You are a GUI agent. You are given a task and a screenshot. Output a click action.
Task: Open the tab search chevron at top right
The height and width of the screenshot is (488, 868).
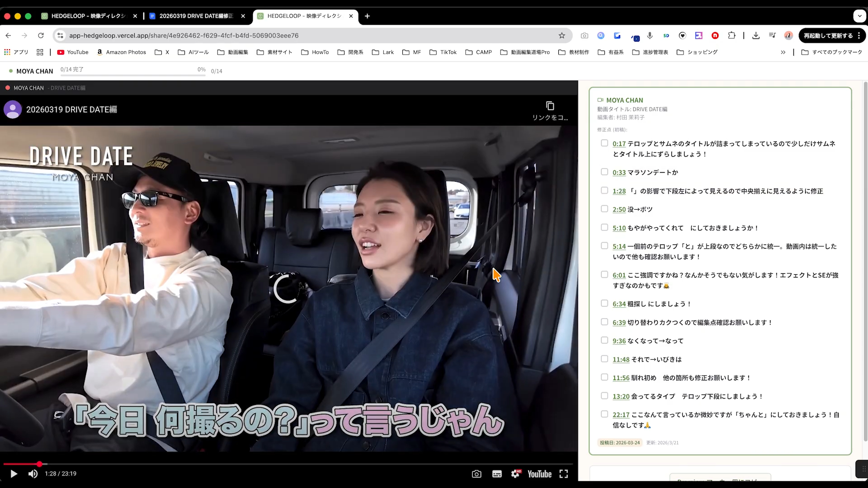coord(859,16)
